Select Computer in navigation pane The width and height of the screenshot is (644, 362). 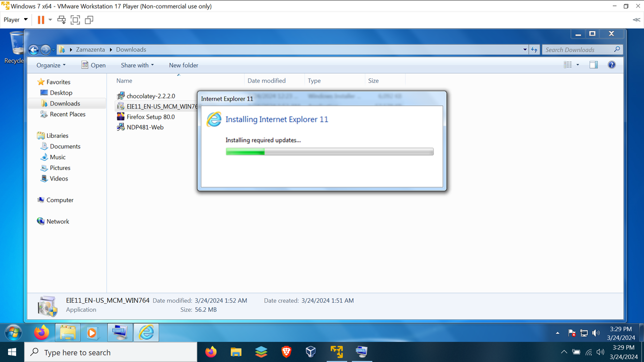[60, 200]
